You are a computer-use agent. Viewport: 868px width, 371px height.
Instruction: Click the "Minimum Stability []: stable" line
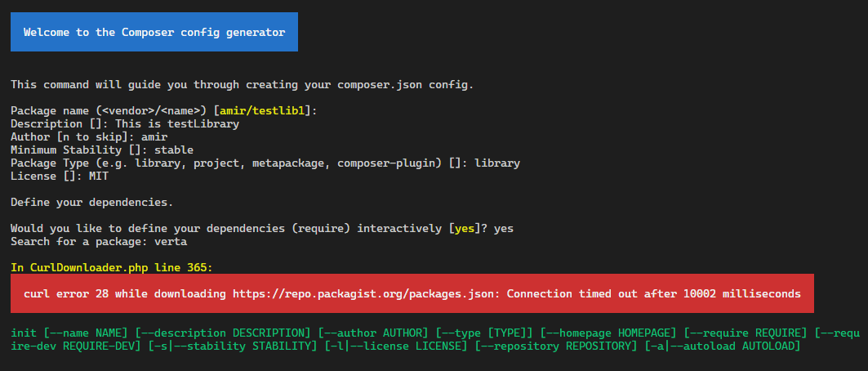click(x=102, y=150)
